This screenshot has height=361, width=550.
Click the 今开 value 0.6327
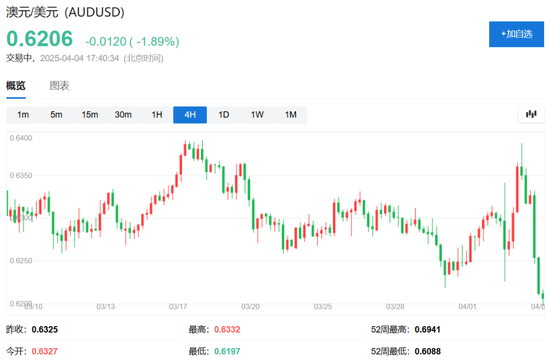click(x=45, y=351)
